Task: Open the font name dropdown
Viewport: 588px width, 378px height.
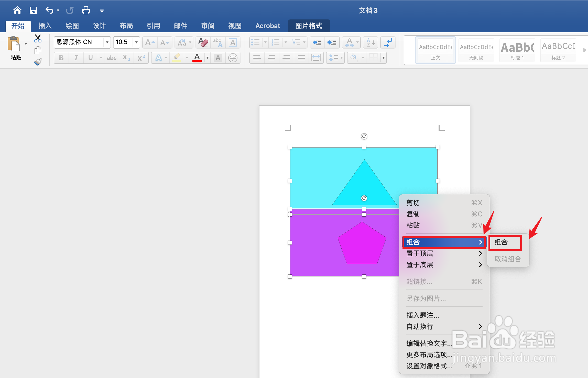Action: pyautogui.click(x=107, y=42)
